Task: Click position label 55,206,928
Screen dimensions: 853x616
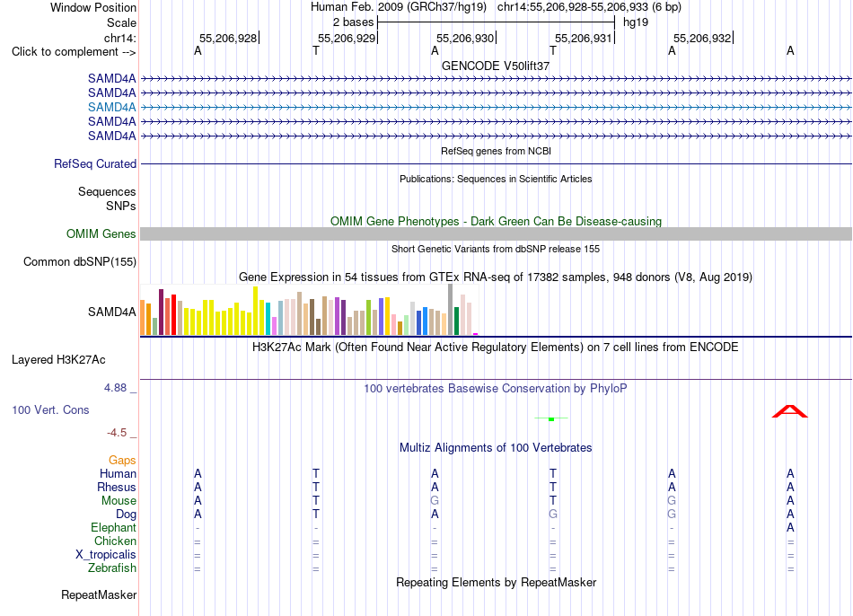Action: pyautogui.click(x=228, y=38)
